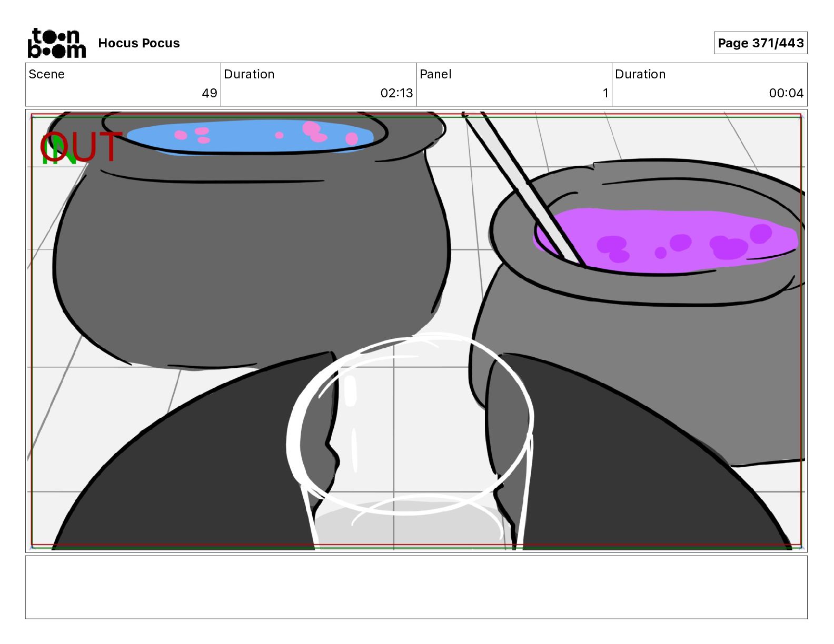
Task: Select the scene duration value '02:13'
Action: tap(397, 93)
